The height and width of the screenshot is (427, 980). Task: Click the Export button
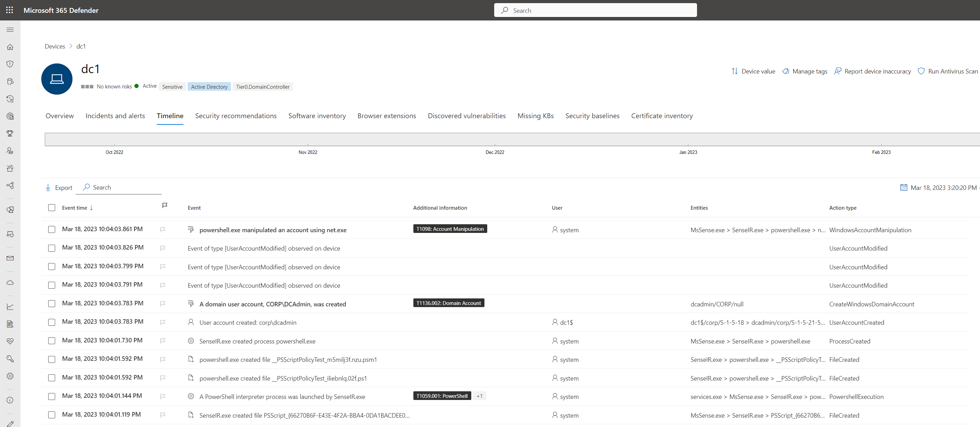tap(59, 188)
